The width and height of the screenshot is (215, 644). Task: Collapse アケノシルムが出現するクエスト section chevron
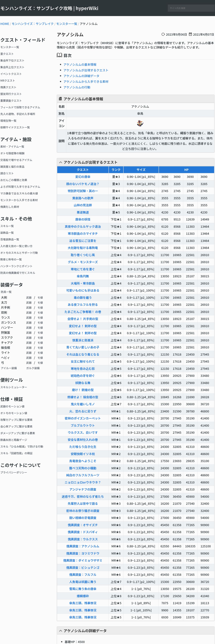pyautogui.click(x=60, y=162)
